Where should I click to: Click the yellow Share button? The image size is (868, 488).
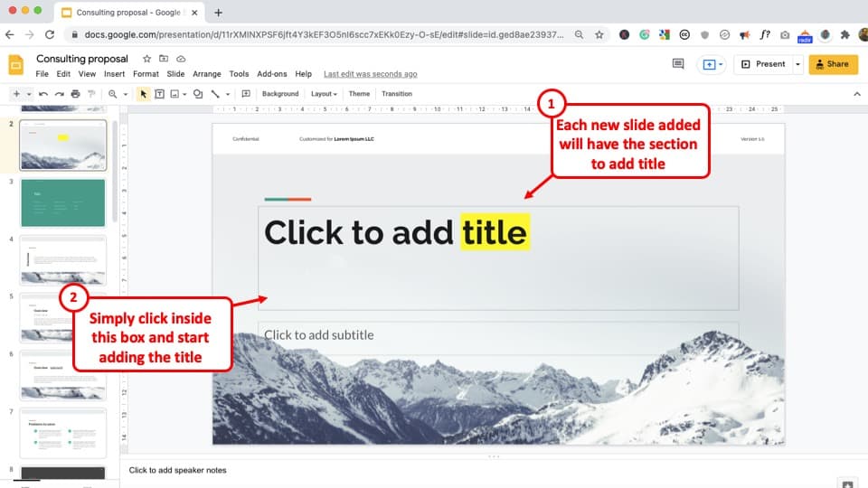[833, 64]
